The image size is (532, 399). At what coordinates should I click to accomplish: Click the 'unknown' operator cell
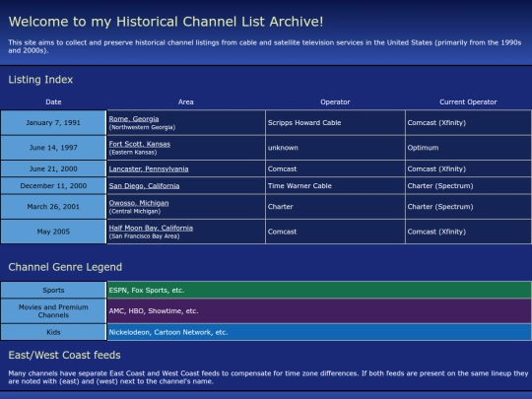[x=335, y=148]
